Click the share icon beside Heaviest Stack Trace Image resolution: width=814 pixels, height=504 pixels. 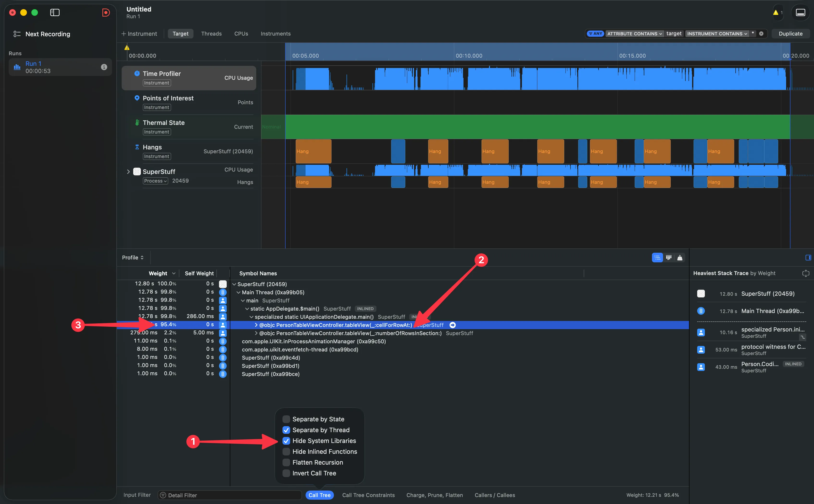click(806, 273)
